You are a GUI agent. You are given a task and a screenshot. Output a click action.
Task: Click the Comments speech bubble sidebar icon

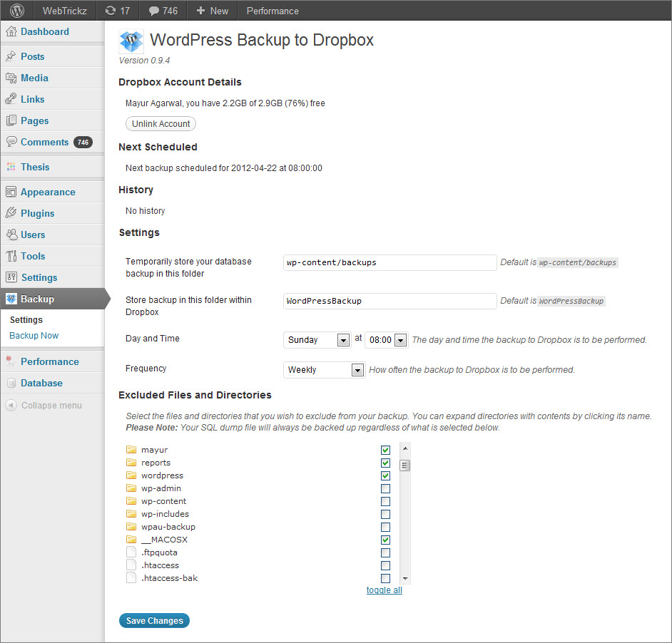click(11, 142)
